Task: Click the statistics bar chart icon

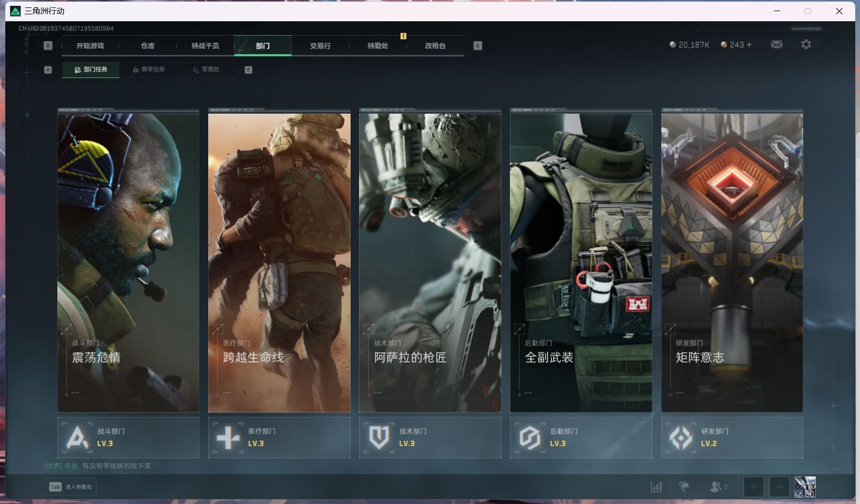Action: [x=657, y=486]
